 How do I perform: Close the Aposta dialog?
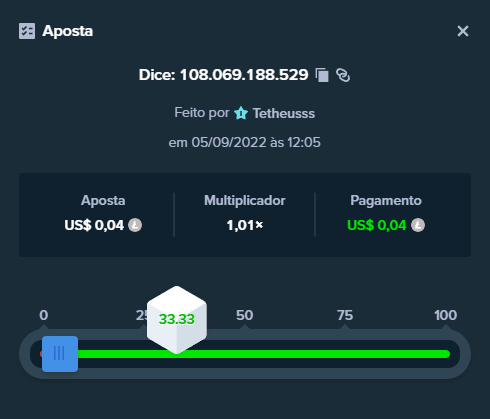pos(463,31)
